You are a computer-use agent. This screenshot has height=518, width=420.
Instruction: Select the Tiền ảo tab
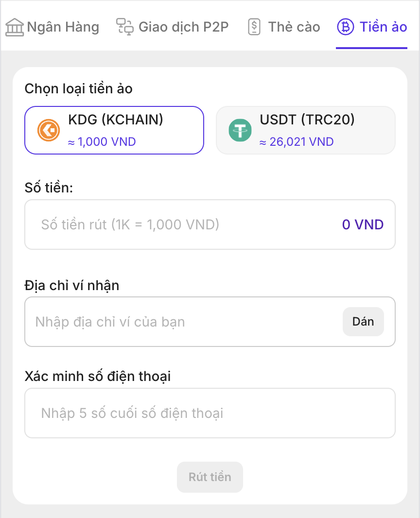click(372, 27)
